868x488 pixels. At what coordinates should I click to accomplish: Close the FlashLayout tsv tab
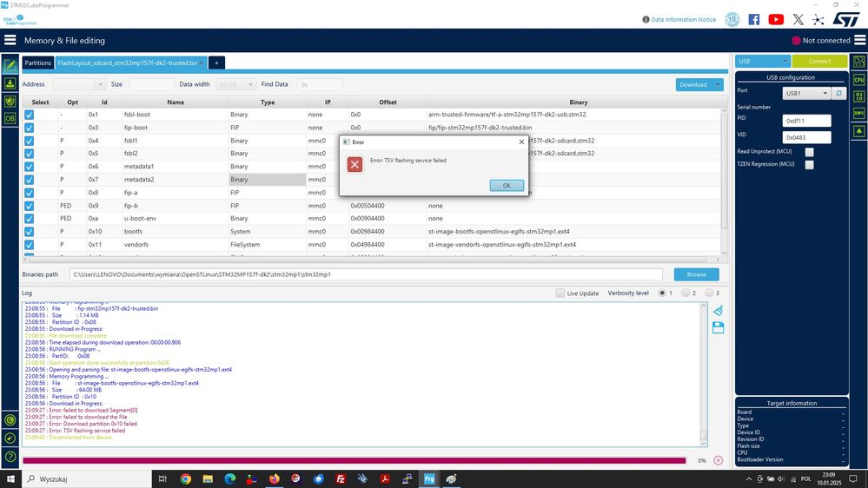202,63
